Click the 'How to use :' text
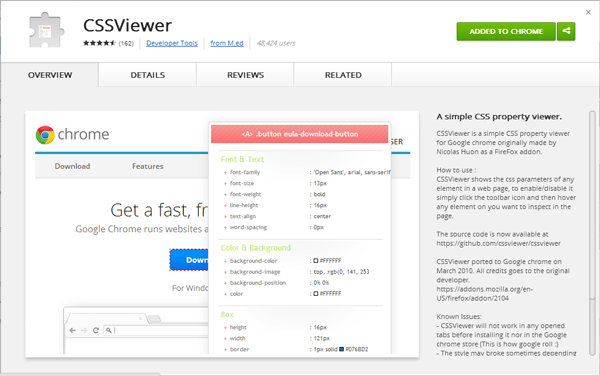 pyautogui.click(x=456, y=170)
